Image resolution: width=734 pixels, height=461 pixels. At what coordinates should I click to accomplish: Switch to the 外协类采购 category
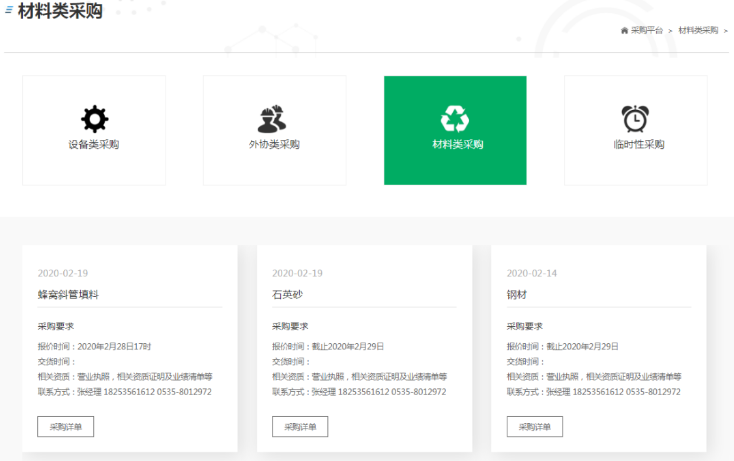(274, 145)
